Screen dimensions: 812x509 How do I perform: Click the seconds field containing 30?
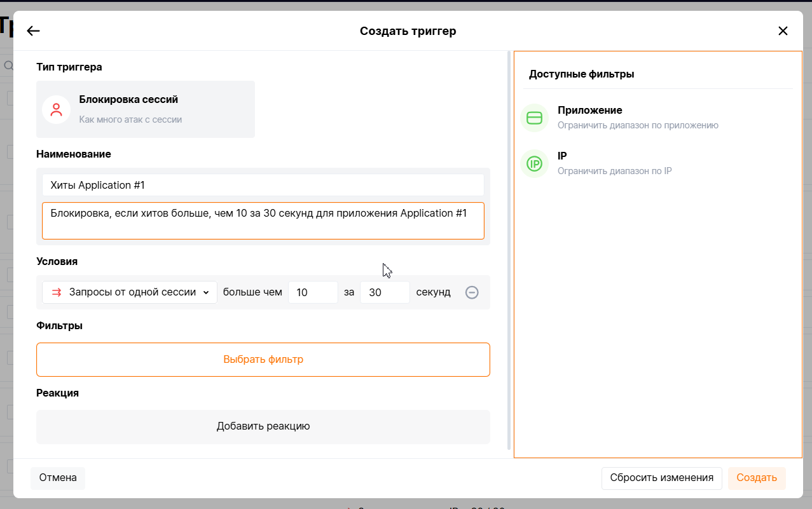point(385,292)
